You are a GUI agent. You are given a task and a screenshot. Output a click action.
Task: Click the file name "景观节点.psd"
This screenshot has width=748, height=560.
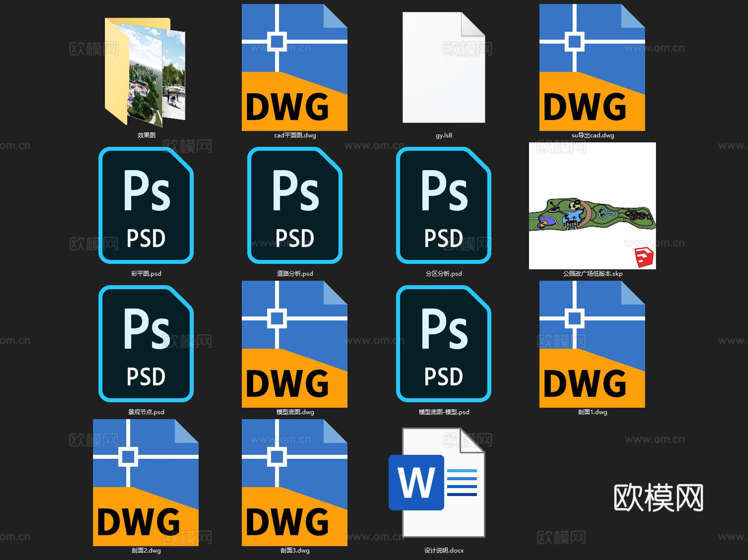pyautogui.click(x=146, y=412)
